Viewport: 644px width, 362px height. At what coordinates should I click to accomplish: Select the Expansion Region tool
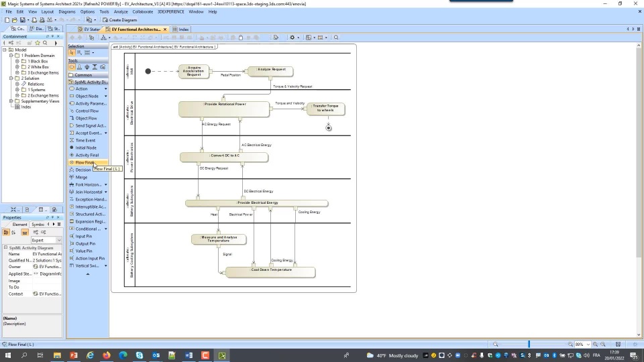click(x=88, y=222)
